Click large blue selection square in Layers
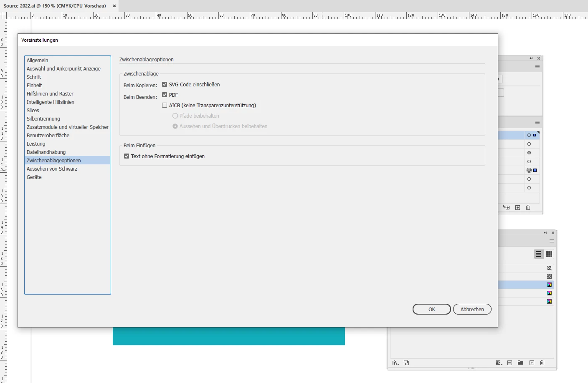The height and width of the screenshot is (383, 588). [x=535, y=170]
